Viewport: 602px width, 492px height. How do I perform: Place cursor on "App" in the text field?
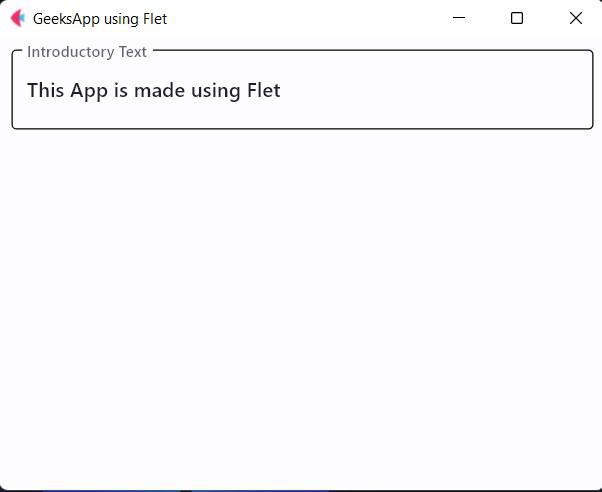point(89,91)
